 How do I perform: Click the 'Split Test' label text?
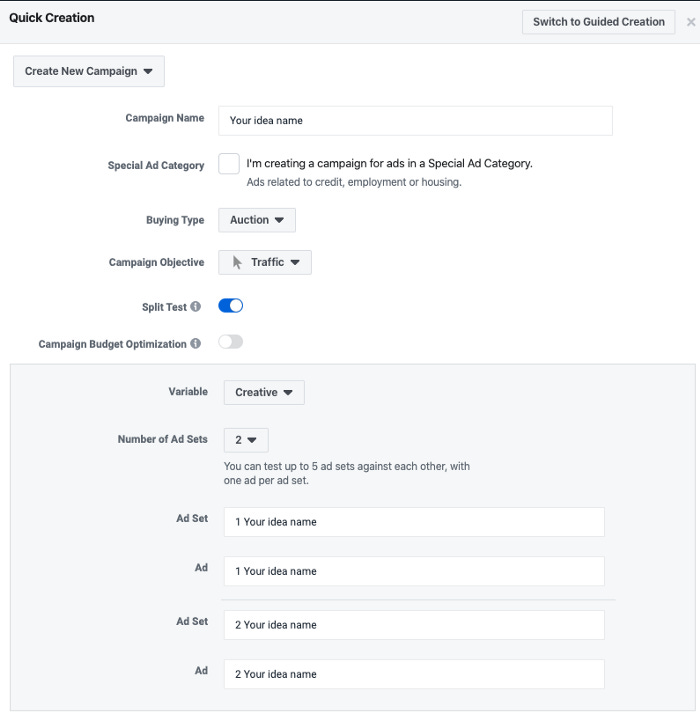pyautogui.click(x=164, y=307)
